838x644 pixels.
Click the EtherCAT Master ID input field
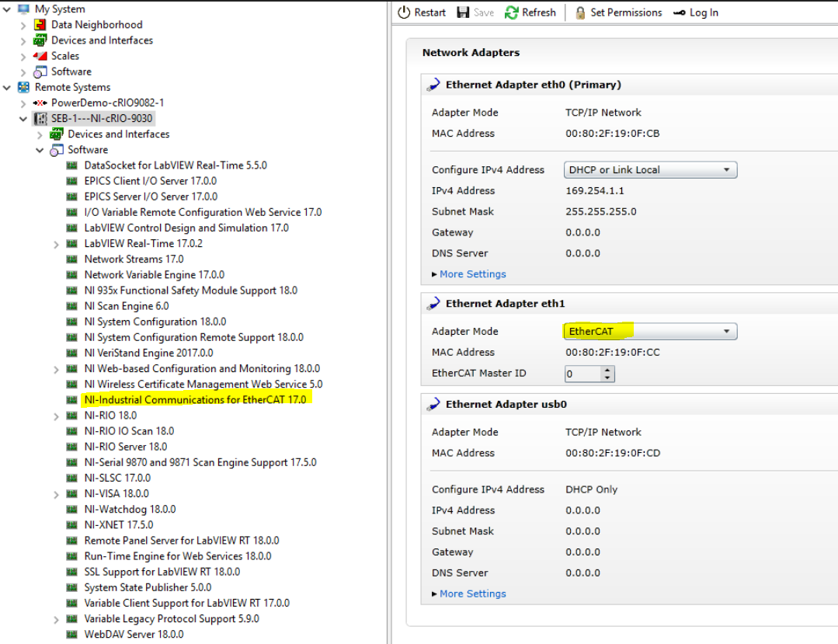(583, 374)
